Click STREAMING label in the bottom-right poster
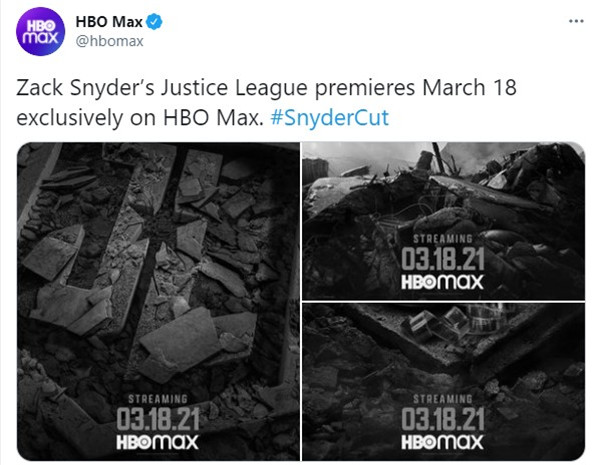Image resolution: width=600 pixels, height=465 pixels. tap(443, 399)
